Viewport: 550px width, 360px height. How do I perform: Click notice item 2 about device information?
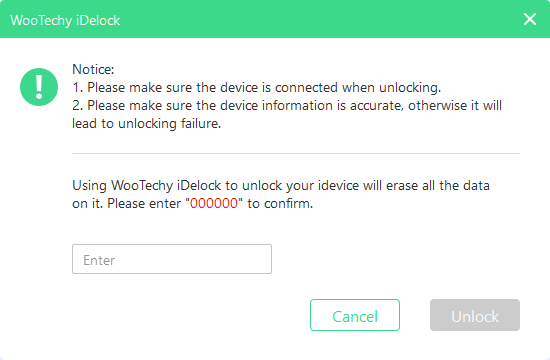point(287,105)
